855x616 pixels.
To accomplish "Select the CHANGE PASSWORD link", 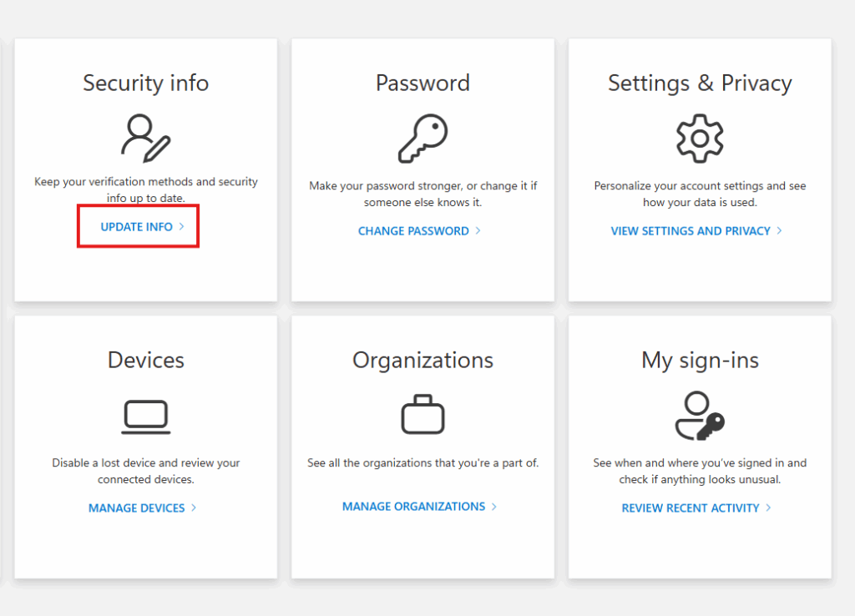I will [x=413, y=231].
